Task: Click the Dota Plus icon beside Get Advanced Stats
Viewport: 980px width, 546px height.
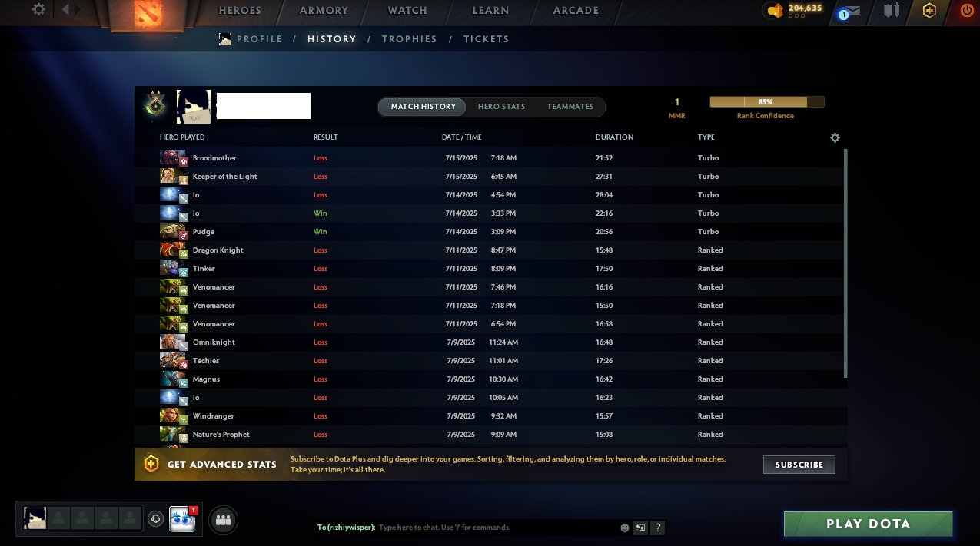Action: (151, 464)
